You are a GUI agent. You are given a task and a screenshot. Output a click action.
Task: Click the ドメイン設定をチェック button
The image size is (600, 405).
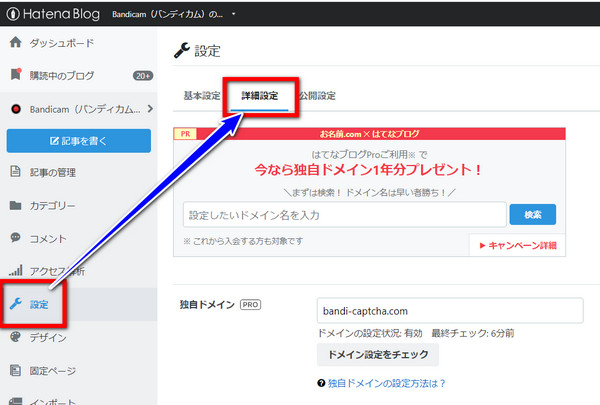(x=378, y=354)
